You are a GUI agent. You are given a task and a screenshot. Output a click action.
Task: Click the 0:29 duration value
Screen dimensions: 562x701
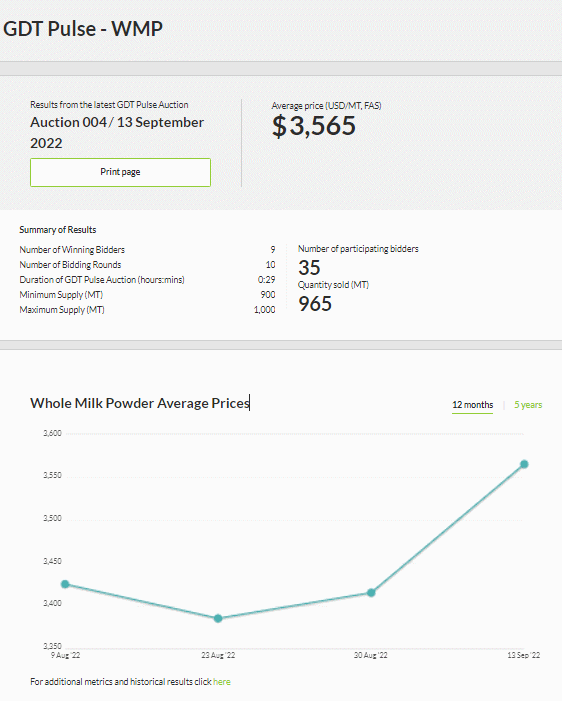coord(266,279)
